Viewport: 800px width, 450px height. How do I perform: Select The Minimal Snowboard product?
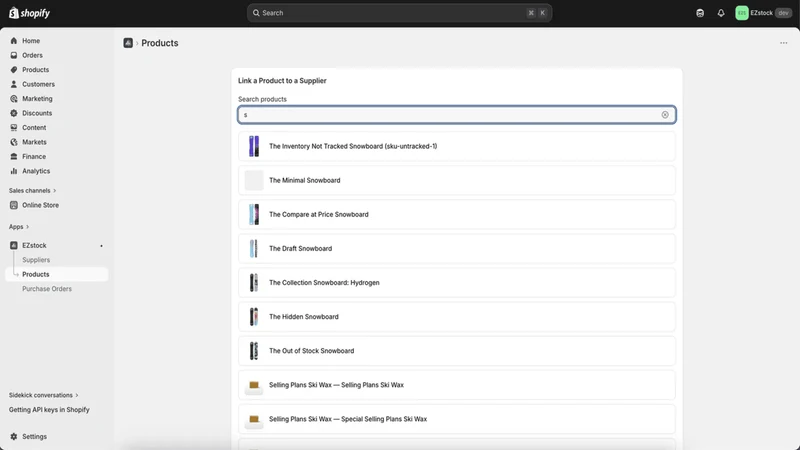click(457, 181)
